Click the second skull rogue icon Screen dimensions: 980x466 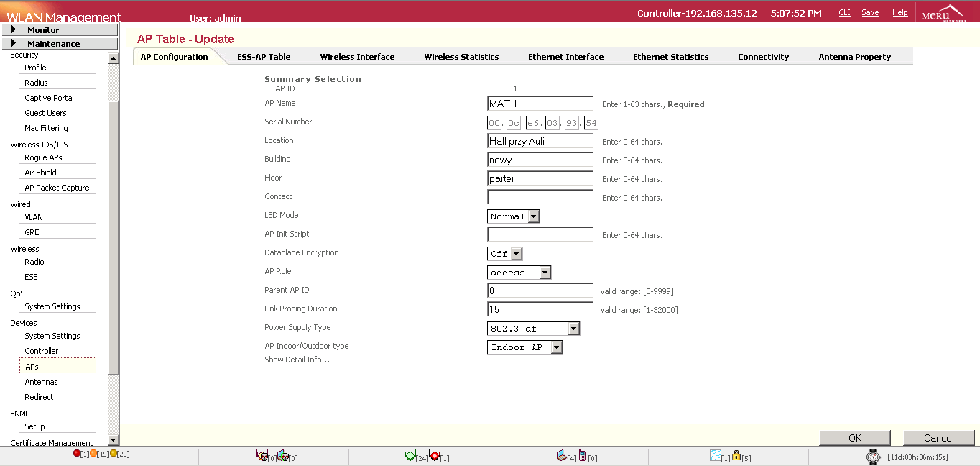282,456
